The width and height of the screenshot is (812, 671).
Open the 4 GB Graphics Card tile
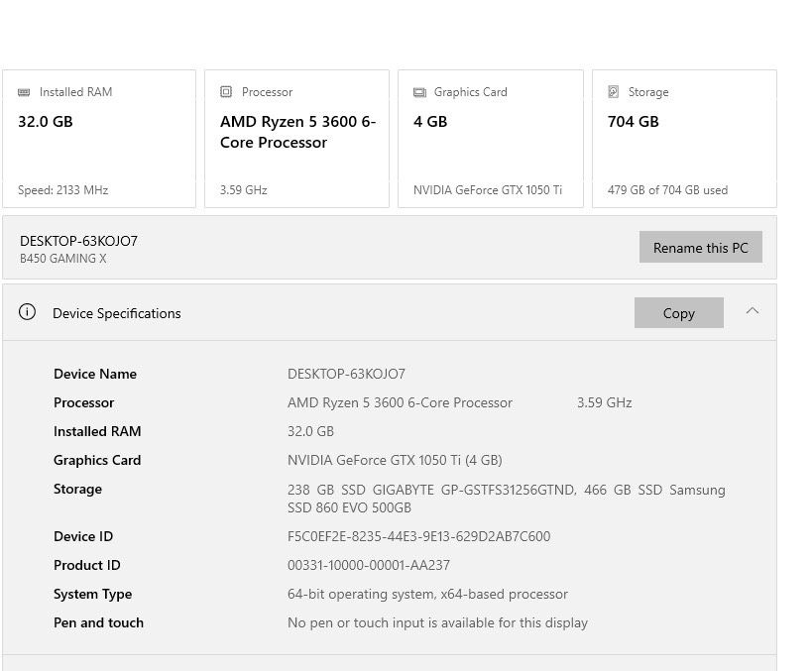(x=490, y=139)
